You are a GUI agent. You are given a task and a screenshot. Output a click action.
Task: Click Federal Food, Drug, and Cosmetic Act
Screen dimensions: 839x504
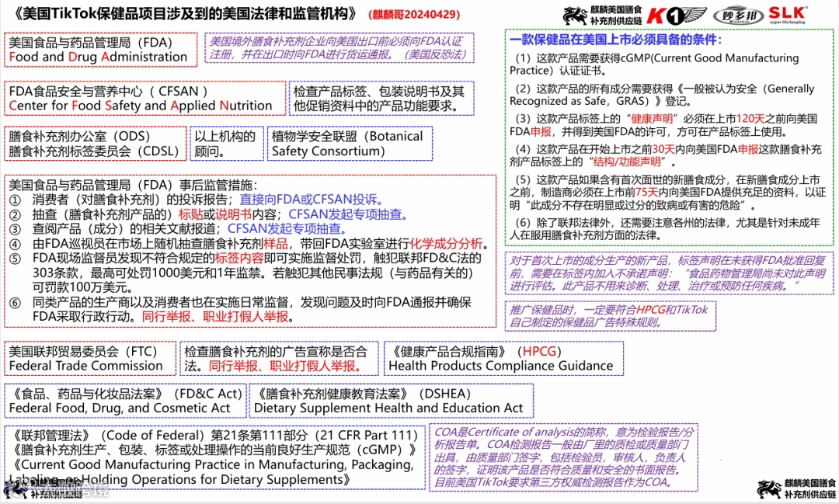pos(120,408)
